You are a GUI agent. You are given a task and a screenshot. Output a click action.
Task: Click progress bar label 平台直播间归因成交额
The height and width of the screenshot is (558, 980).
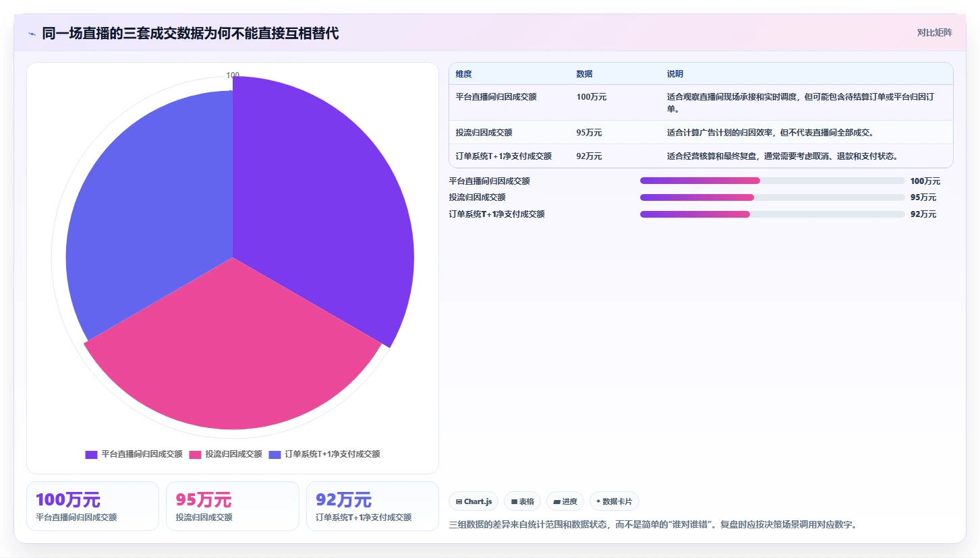click(x=489, y=181)
